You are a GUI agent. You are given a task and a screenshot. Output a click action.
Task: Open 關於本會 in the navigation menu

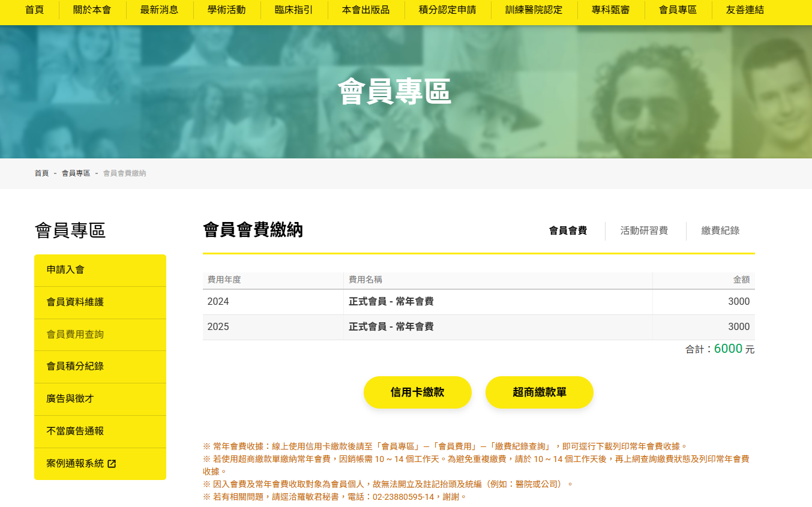(92, 10)
